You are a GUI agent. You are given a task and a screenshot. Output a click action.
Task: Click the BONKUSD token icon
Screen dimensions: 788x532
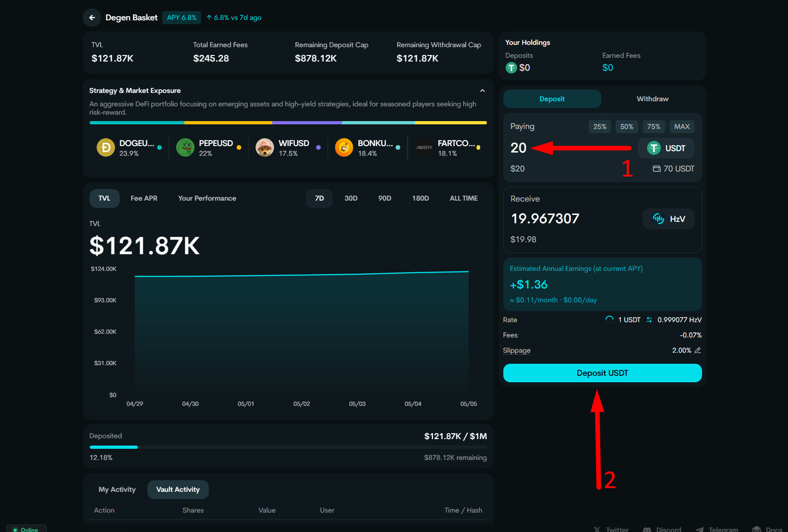[x=344, y=148]
